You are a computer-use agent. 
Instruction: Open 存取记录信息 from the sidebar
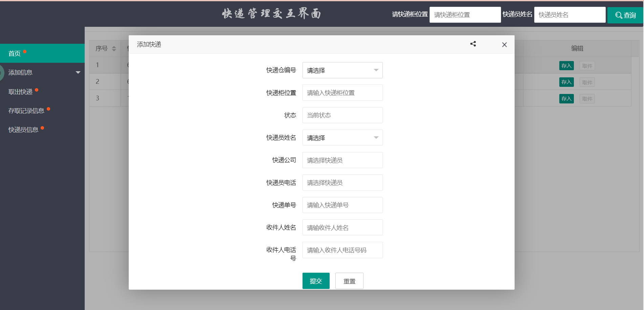click(26, 110)
